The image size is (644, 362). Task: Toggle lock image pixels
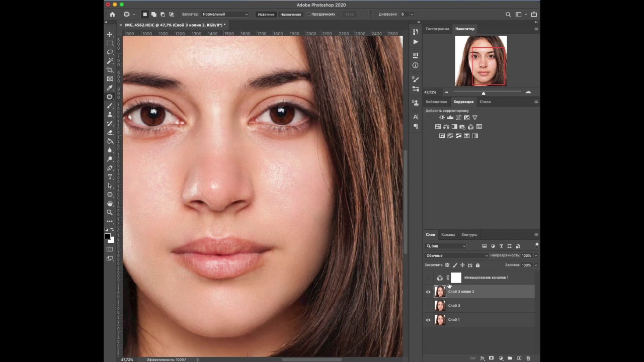coord(455,265)
